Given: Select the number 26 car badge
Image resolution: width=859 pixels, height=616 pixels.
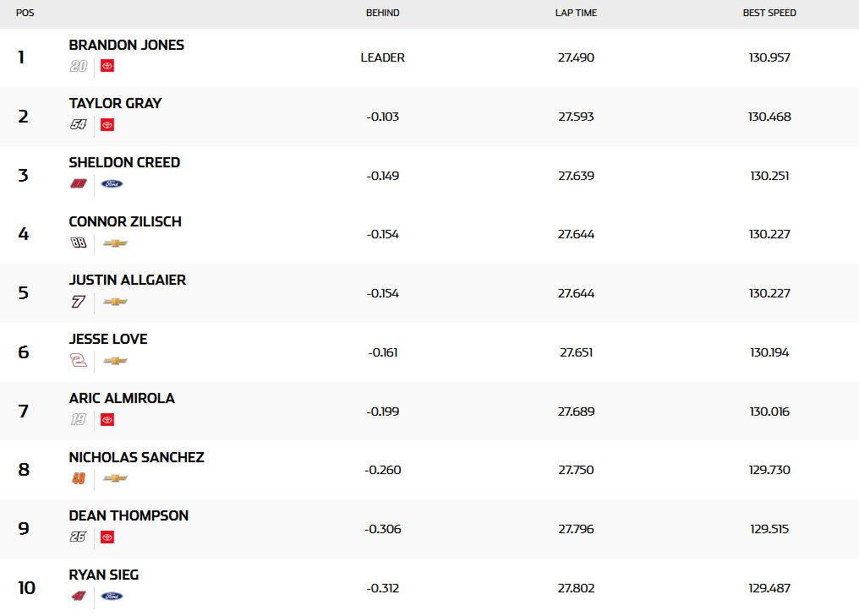Looking at the screenshot, I should tap(79, 537).
